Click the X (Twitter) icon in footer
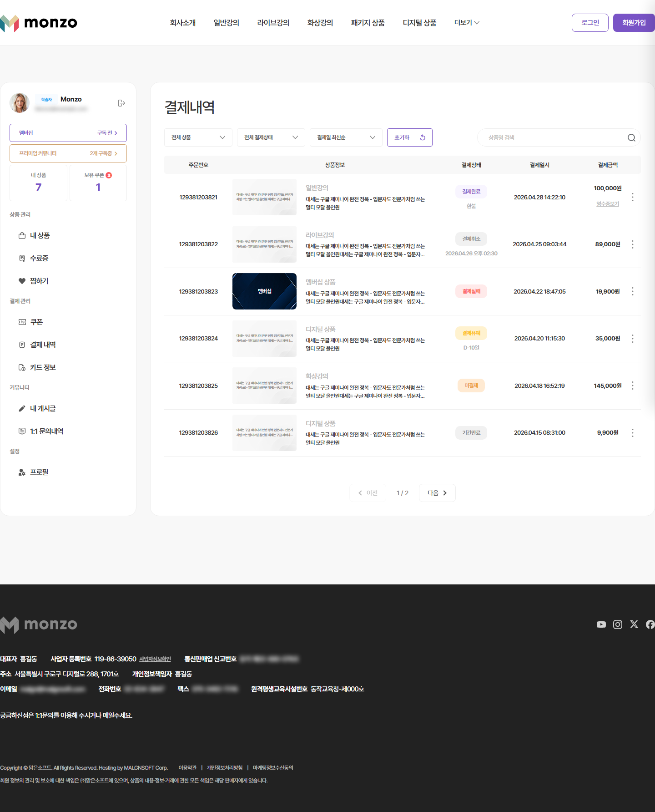 click(634, 624)
